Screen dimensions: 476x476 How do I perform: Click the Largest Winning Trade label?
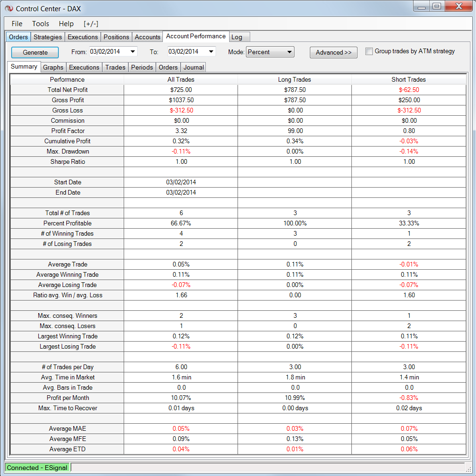tap(68, 336)
